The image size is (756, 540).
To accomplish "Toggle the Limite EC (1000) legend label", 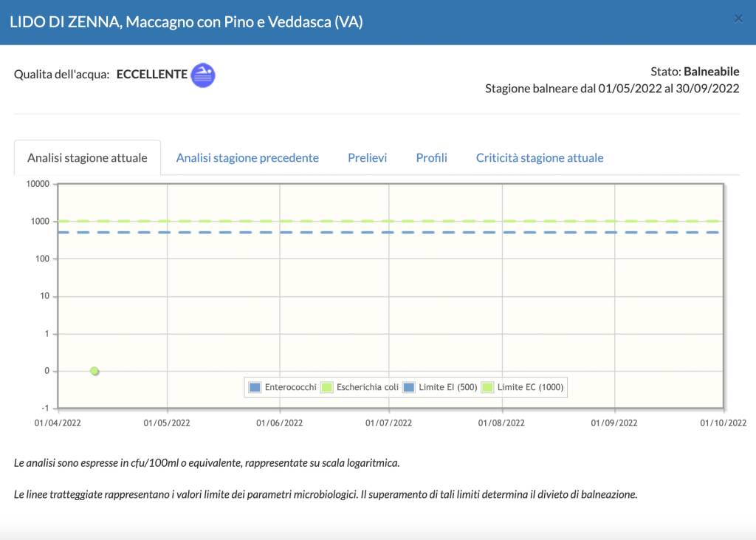I will click(x=529, y=387).
